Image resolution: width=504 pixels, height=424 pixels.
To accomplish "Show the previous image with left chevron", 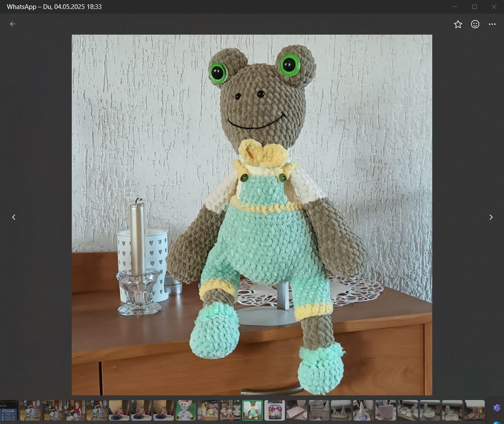I will point(14,217).
